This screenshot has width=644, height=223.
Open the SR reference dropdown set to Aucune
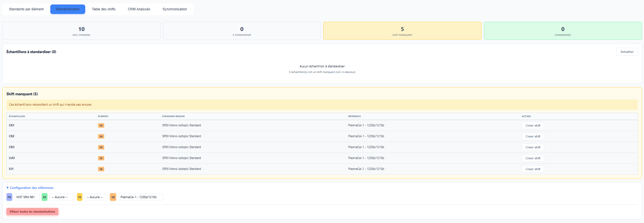(x=62, y=197)
